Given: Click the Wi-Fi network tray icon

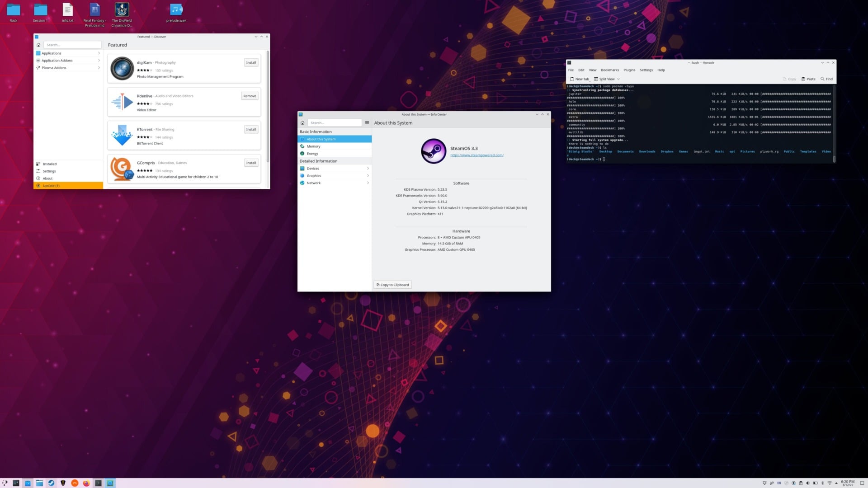Looking at the screenshot, I should (830, 483).
